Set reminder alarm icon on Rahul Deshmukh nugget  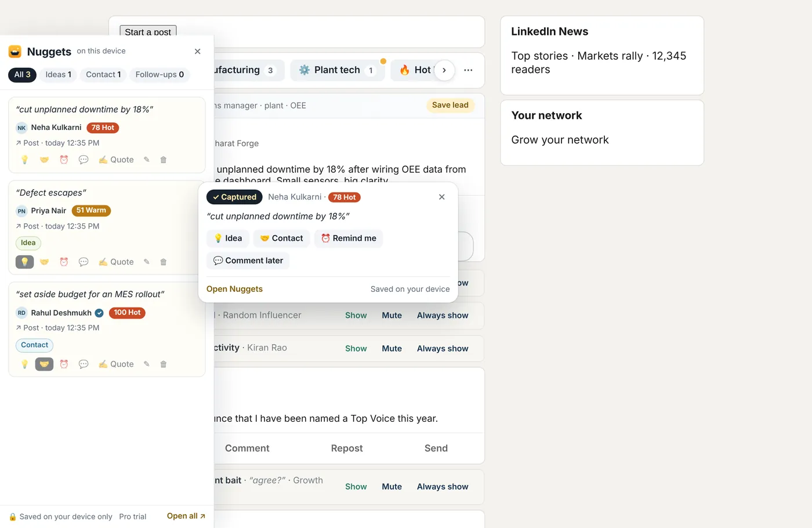64,364
